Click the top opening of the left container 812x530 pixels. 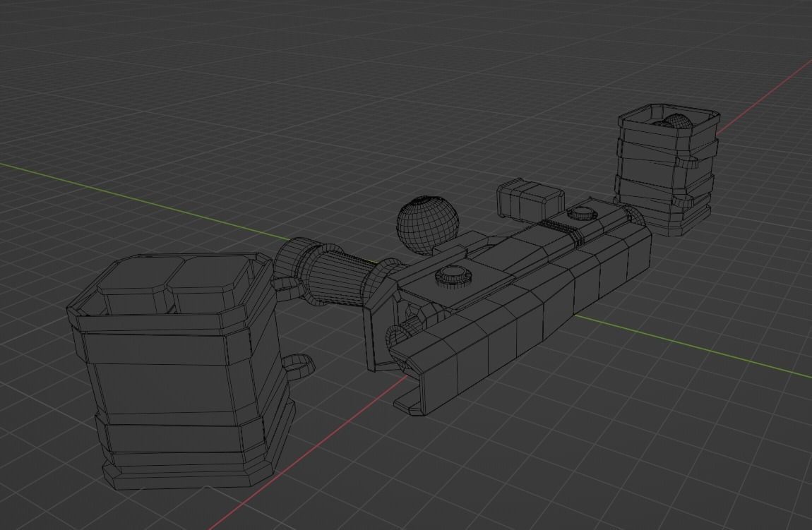click(x=166, y=282)
